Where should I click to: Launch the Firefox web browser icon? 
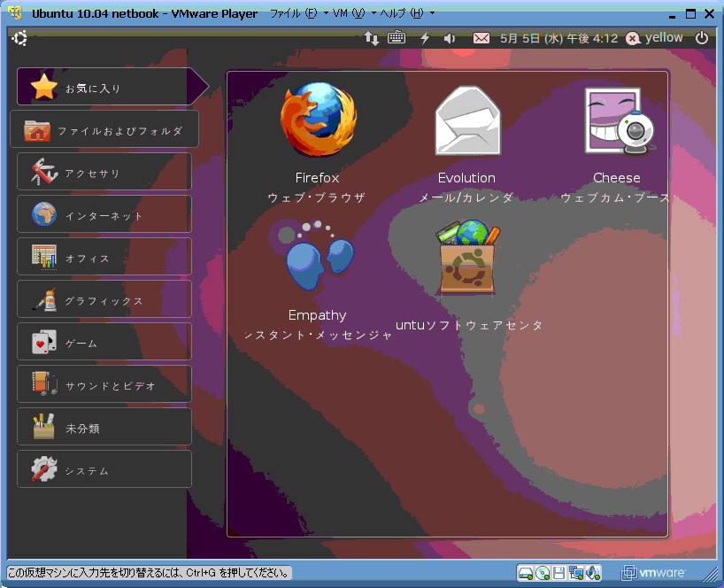point(318,120)
